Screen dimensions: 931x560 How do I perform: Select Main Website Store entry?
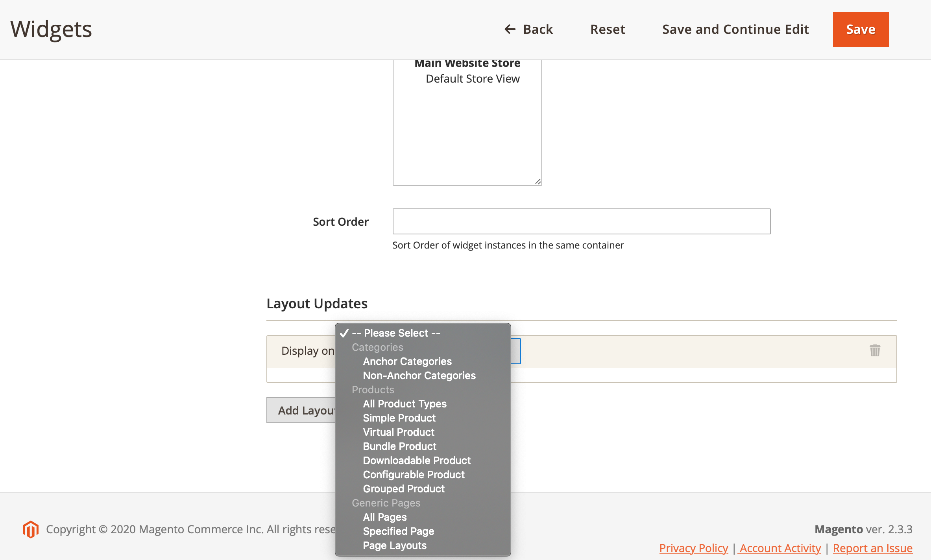tap(467, 63)
